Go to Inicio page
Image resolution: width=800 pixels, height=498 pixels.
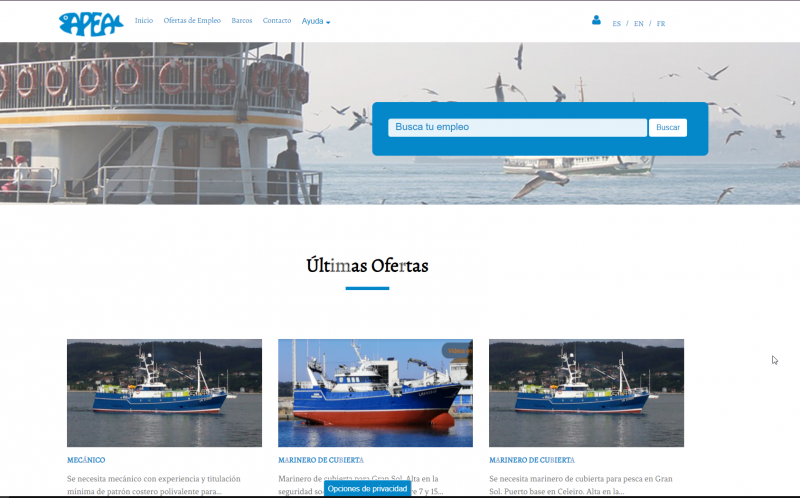coord(144,20)
